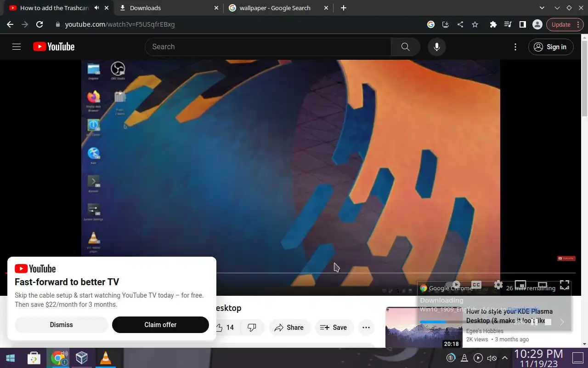Open the YouTube hamburger guide menu
This screenshot has height=368, width=588.
tap(17, 46)
